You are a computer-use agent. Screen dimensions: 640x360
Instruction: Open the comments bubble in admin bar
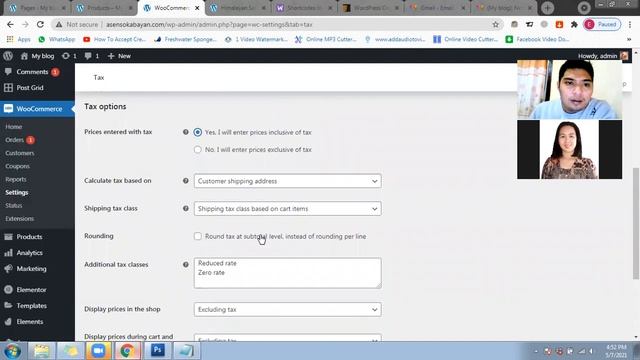(x=92, y=56)
